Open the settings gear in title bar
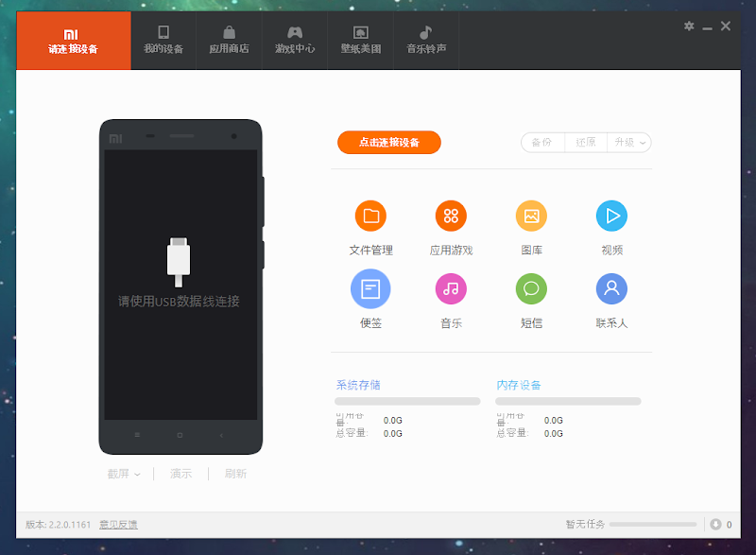 689,26
